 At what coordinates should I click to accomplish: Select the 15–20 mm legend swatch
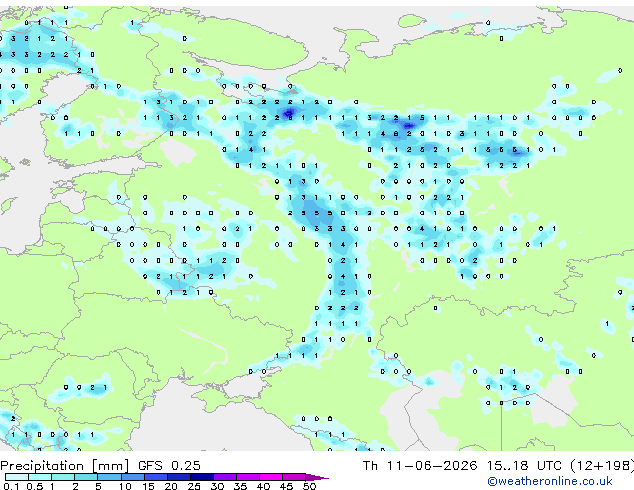pos(156,477)
